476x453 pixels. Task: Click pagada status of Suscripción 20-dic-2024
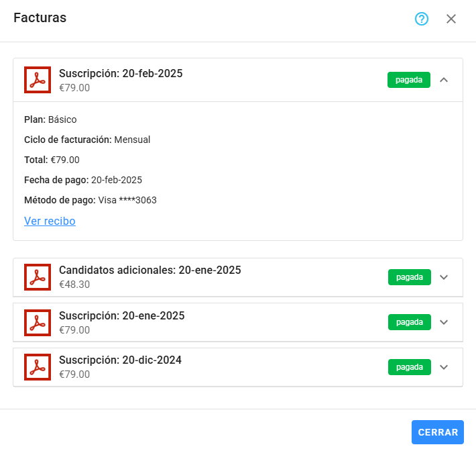tap(409, 367)
